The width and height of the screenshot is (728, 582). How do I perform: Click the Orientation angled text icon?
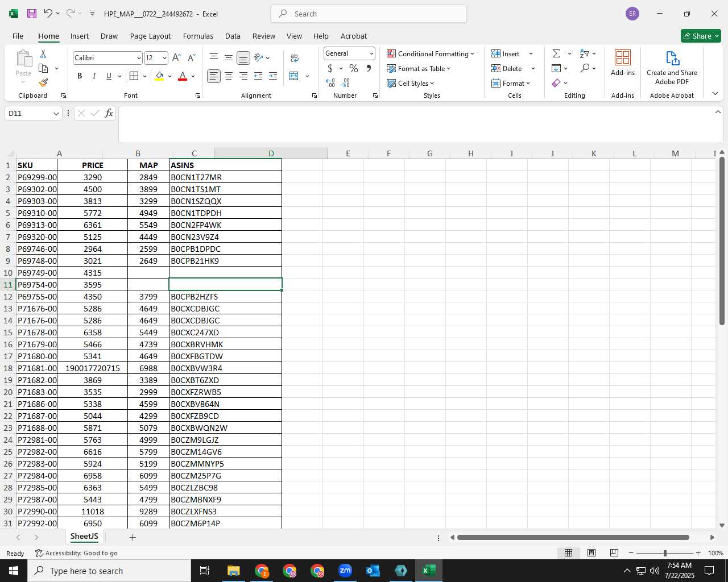click(x=259, y=58)
